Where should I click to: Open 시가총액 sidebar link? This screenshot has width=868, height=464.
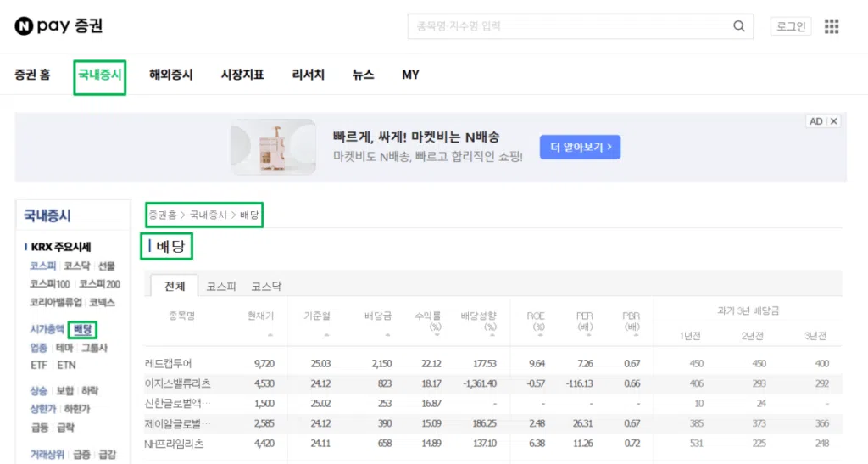pos(47,329)
